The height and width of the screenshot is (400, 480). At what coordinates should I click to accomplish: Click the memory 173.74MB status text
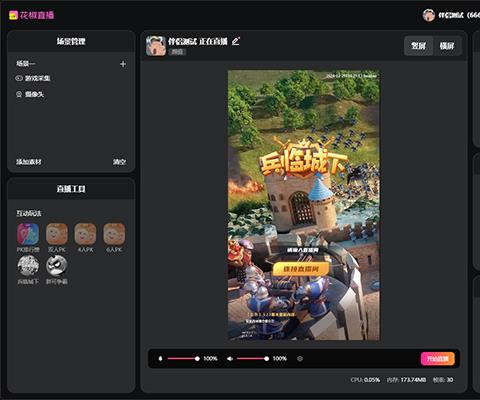tap(406, 380)
